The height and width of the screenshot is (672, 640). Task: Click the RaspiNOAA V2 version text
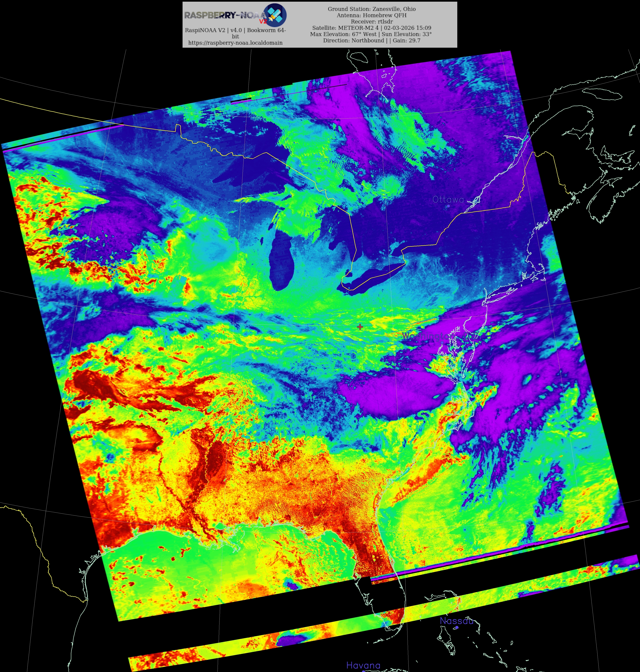pyautogui.click(x=235, y=30)
